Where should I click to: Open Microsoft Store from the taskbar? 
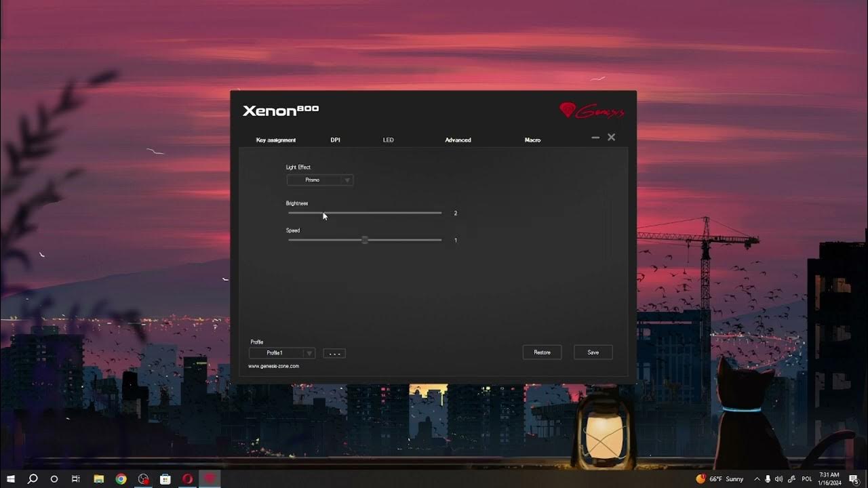[x=165, y=479]
